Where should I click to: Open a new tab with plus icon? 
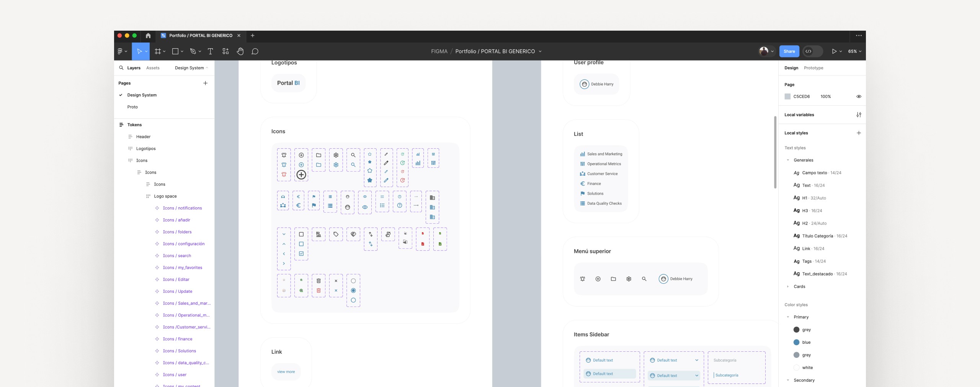(253, 36)
